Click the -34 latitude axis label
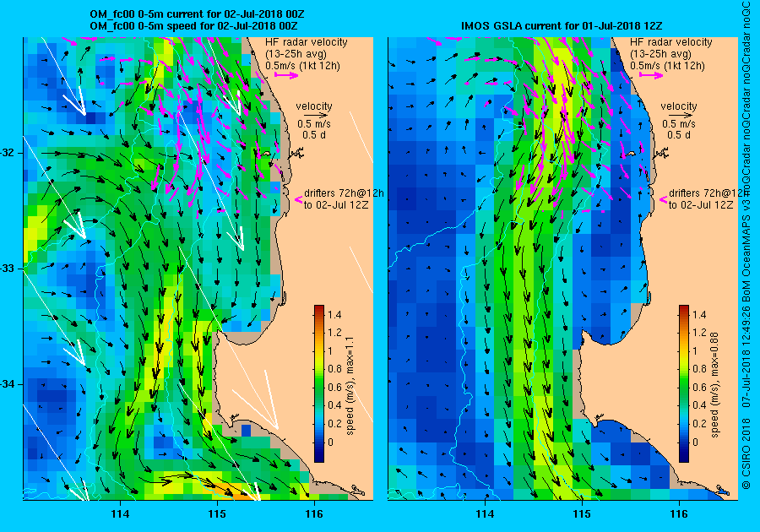The width and height of the screenshot is (760, 532). [8, 384]
